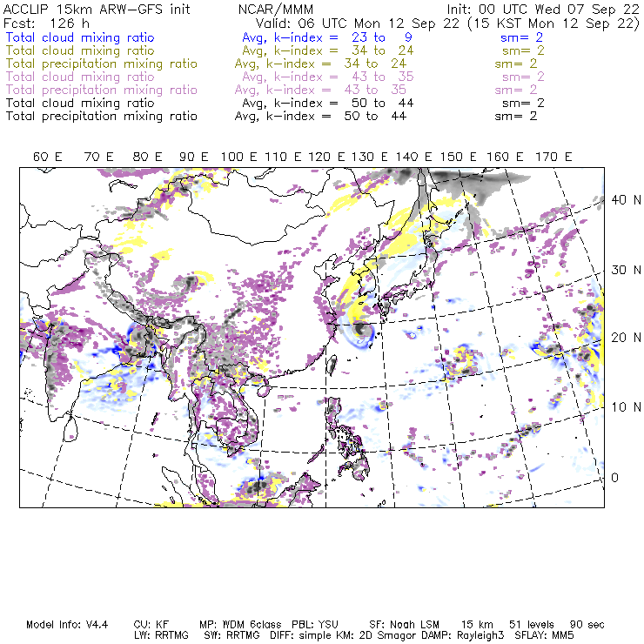Click the 'Fcst: 126 h' forecast hour text
644x644 pixels.
46,23
